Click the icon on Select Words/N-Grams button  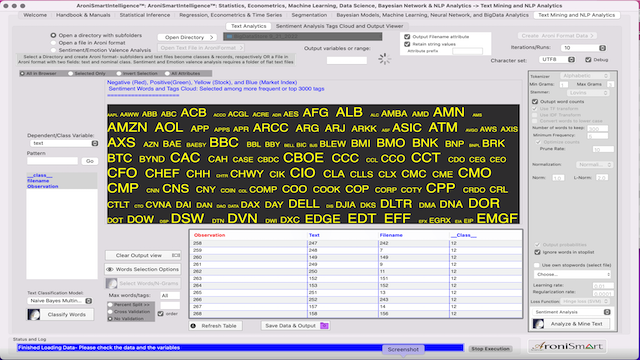[x=111, y=283]
